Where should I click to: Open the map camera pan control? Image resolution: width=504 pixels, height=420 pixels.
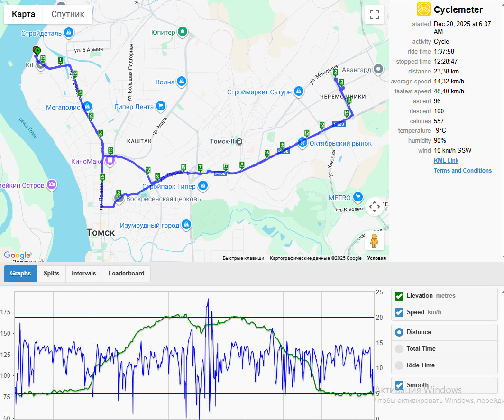click(375, 207)
